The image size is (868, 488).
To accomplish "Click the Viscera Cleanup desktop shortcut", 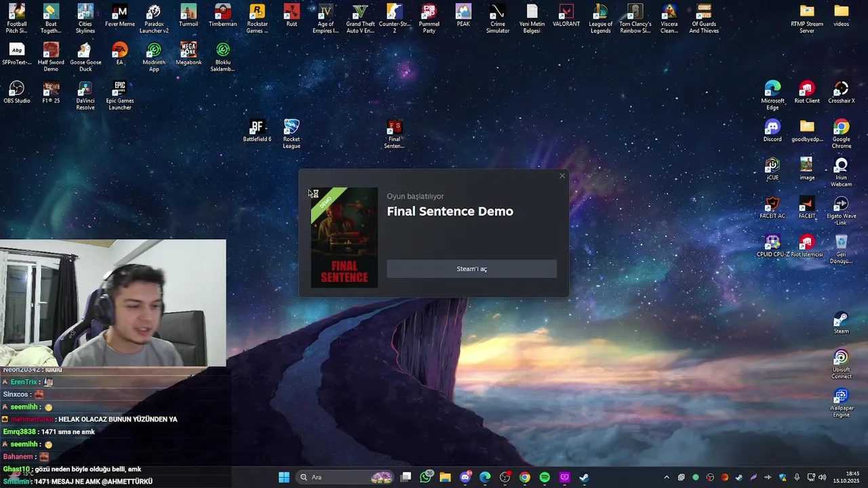I will pyautogui.click(x=669, y=18).
